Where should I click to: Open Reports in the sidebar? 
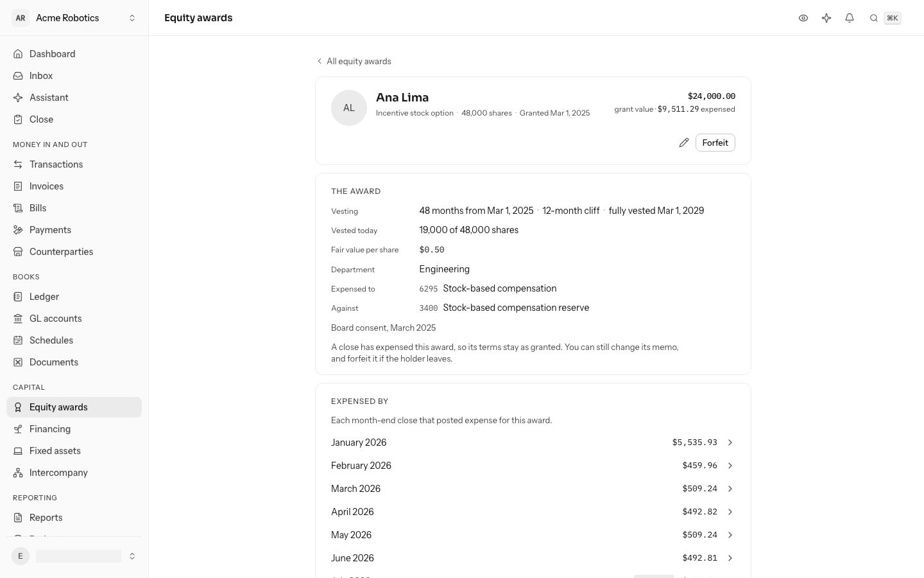tap(74, 518)
